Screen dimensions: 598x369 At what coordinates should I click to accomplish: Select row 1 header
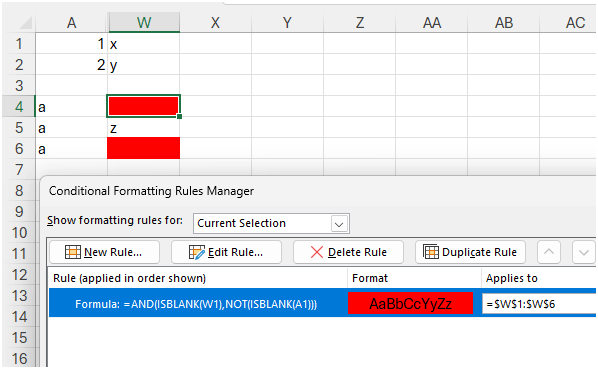tap(19, 43)
